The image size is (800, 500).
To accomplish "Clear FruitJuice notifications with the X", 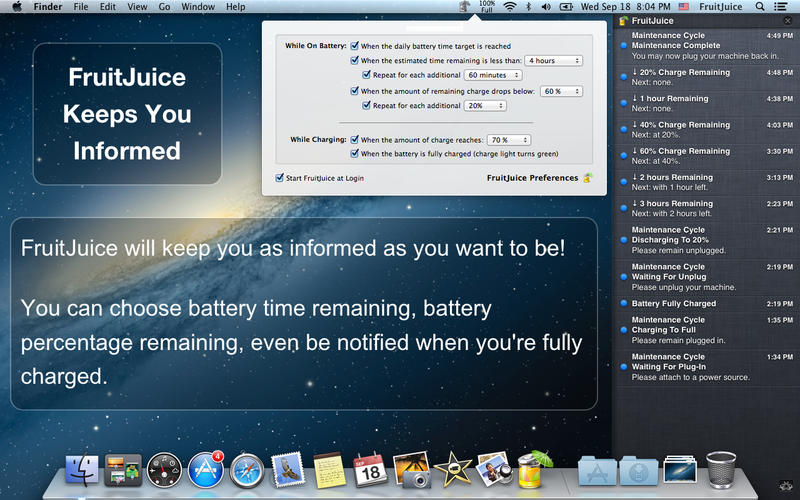I will 788,21.
